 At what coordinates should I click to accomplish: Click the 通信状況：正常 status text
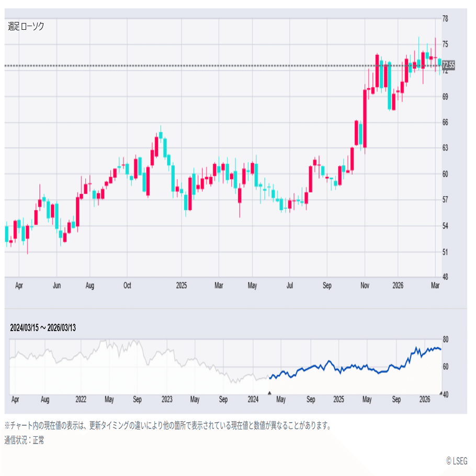[25, 440]
